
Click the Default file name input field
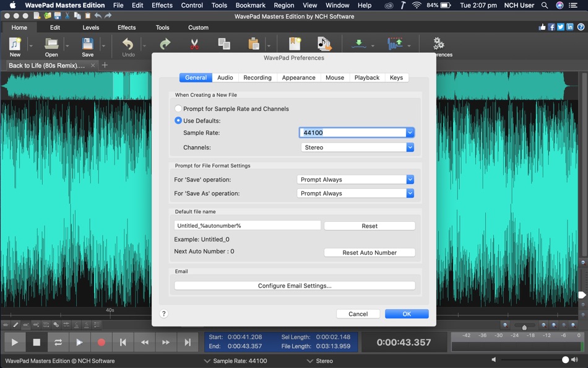pyautogui.click(x=248, y=226)
